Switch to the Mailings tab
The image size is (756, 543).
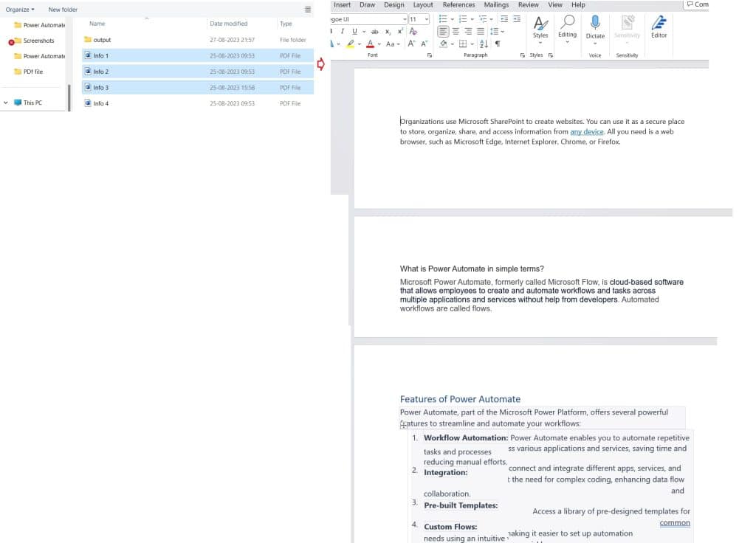click(496, 5)
